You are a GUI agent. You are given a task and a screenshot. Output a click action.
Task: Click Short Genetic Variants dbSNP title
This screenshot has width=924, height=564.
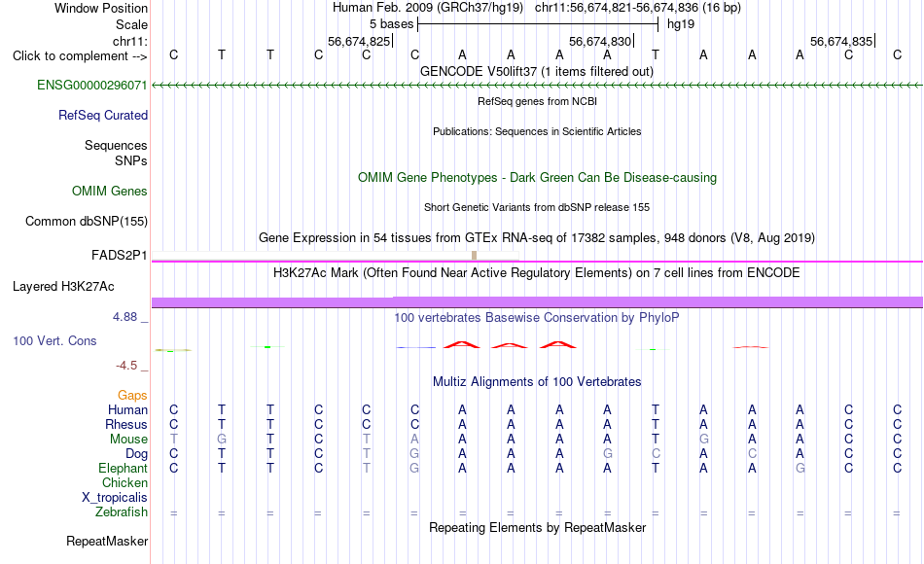tap(537, 207)
